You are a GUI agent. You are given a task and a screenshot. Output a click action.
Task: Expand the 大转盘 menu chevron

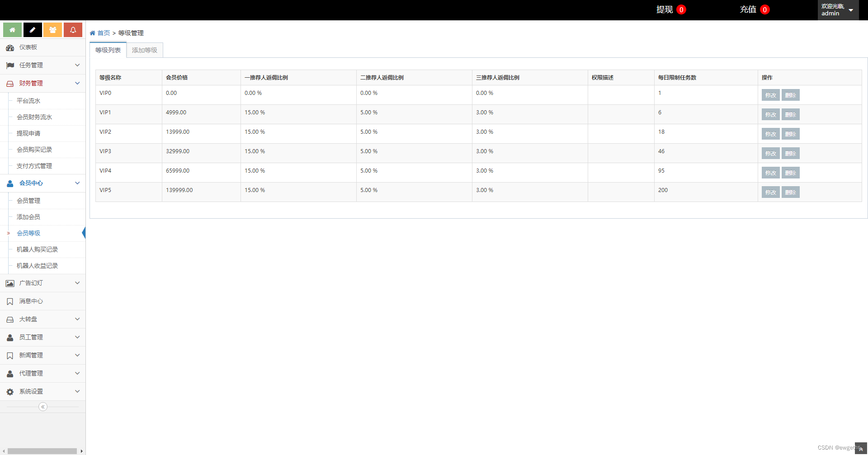77,319
